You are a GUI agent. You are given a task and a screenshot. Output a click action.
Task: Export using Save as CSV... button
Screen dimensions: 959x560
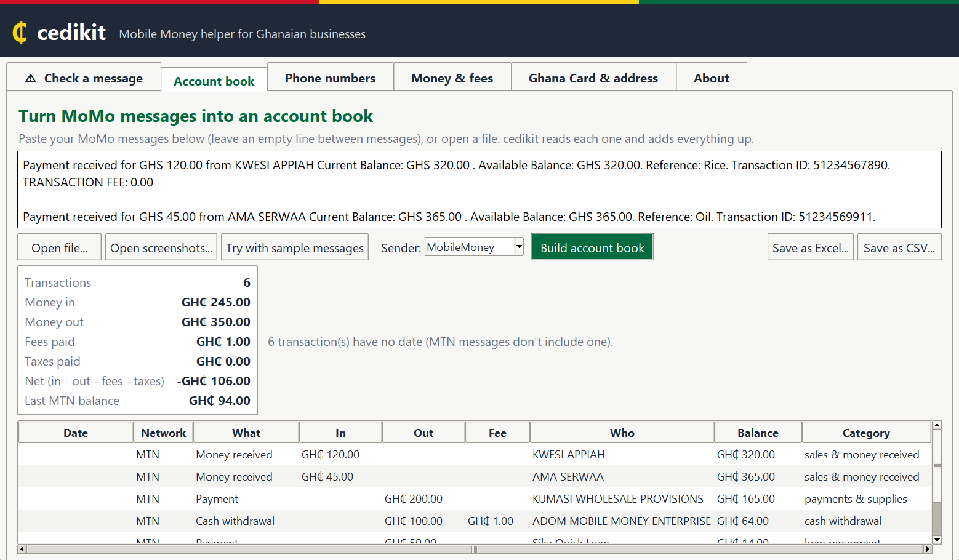click(x=899, y=247)
